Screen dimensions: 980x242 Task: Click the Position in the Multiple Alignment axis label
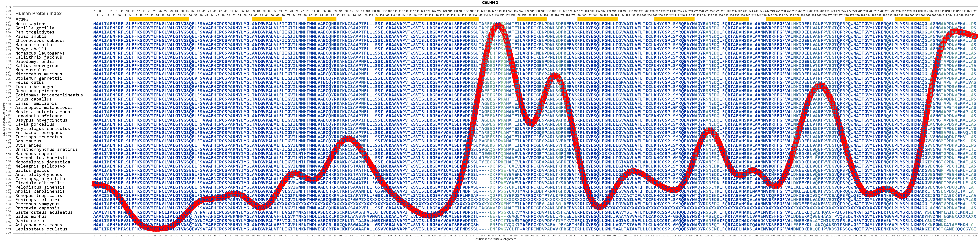[495, 239]
